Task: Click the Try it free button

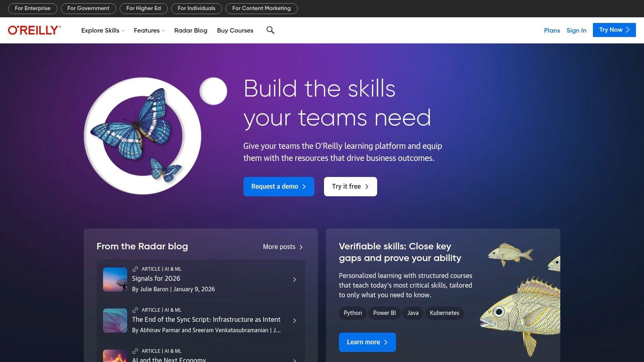Action: [x=351, y=187]
